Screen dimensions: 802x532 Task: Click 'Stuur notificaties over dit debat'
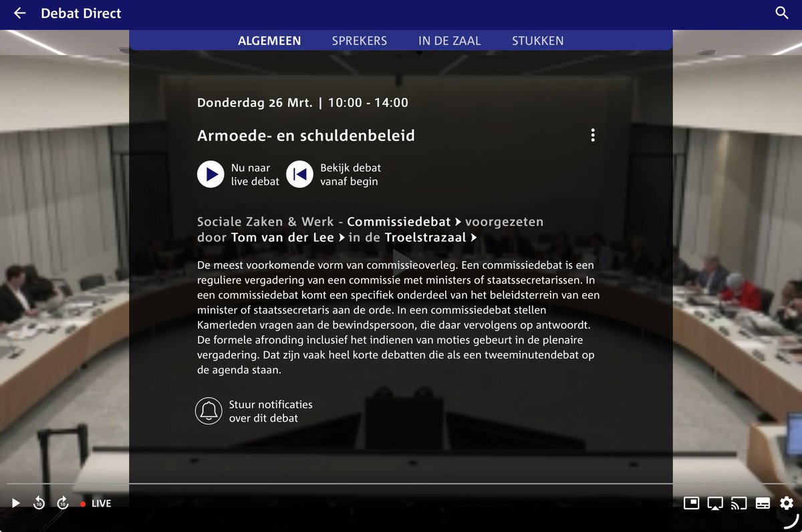tap(271, 411)
